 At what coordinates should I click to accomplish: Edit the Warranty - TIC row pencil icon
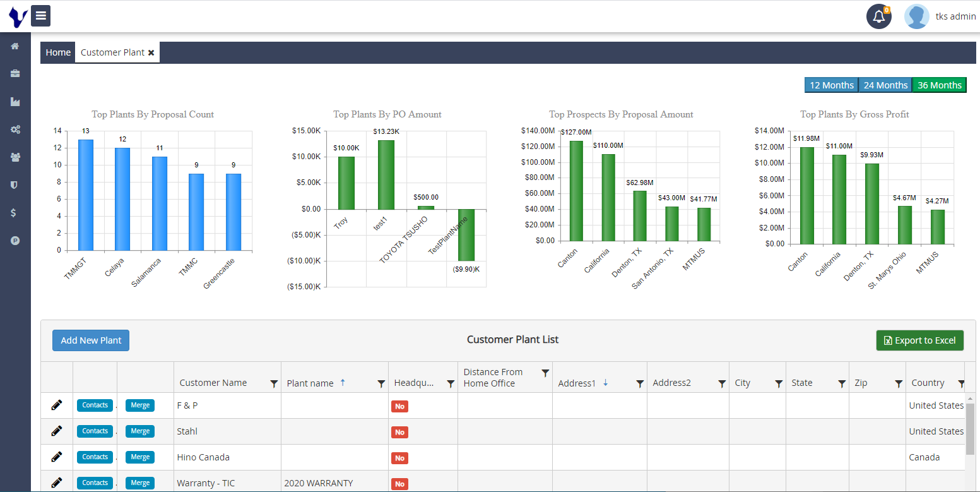click(x=57, y=483)
